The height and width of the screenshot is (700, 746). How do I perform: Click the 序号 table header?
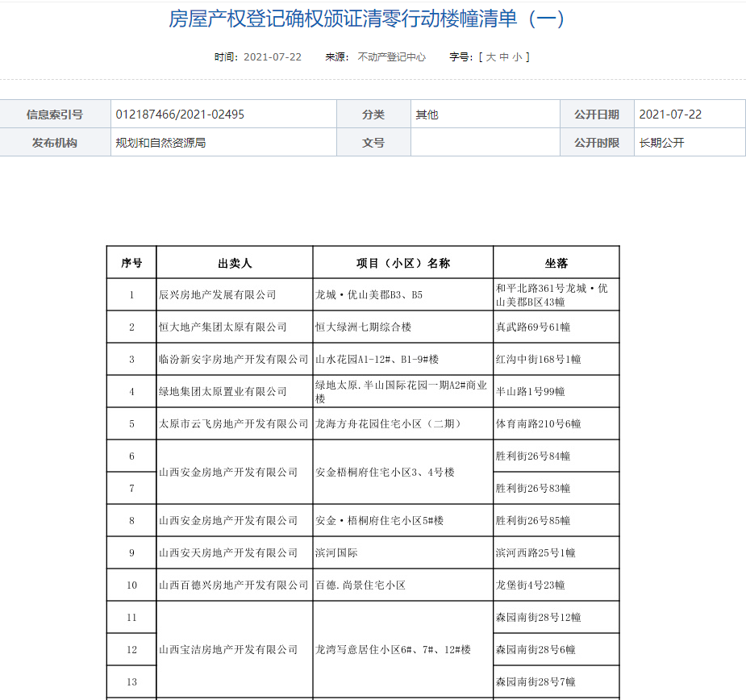click(131, 261)
